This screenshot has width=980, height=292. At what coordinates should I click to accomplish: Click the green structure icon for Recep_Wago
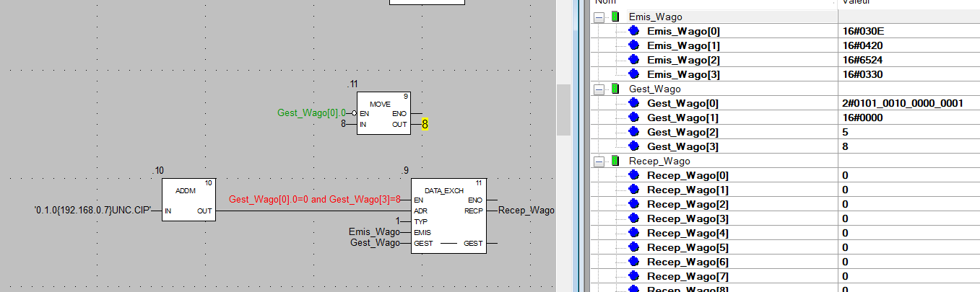[x=615, y=161]
